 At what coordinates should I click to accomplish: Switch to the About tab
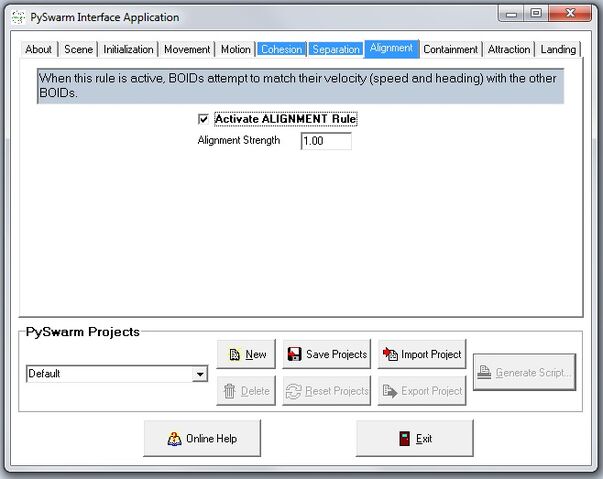[38, 50]
